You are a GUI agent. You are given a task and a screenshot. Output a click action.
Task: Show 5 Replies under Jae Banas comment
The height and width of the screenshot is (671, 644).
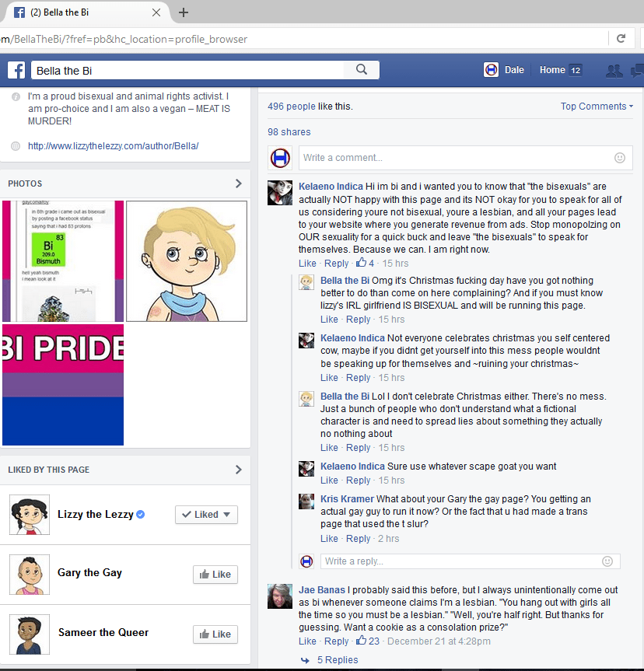(338, 660)
